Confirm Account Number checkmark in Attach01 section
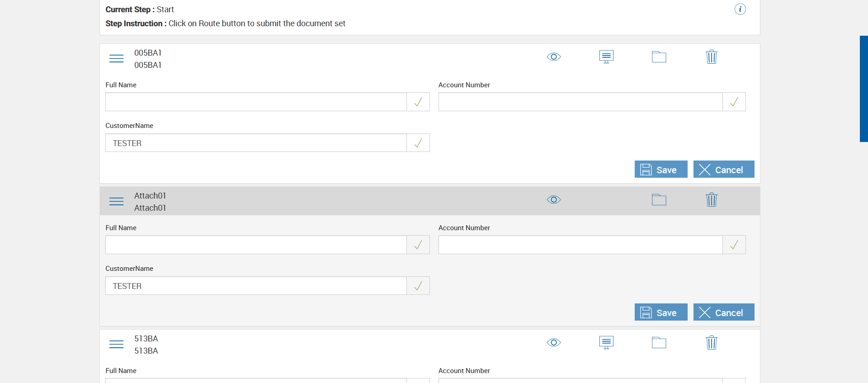The image size is (868, 383). (x=734, y=245)
